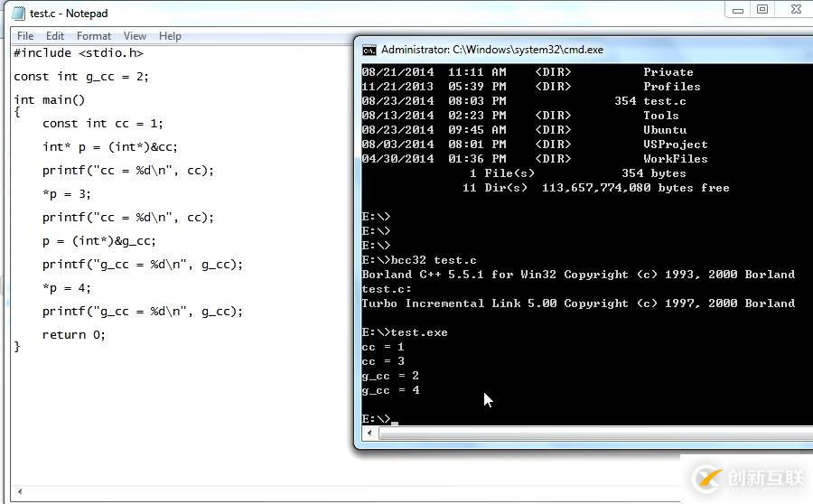
Task: Click the 'Borland C++ 5.5.1' compiler line
Action: 578,275
